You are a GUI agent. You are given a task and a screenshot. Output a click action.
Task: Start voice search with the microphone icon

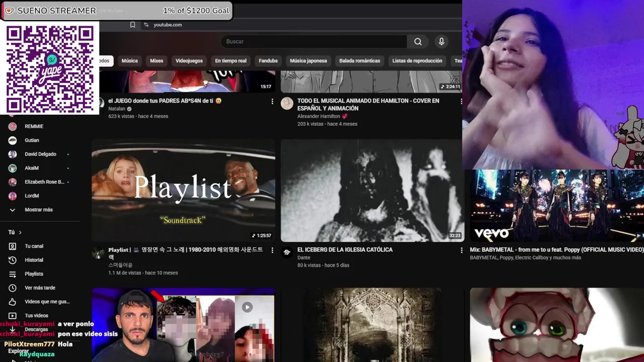(x=441, y=42)
